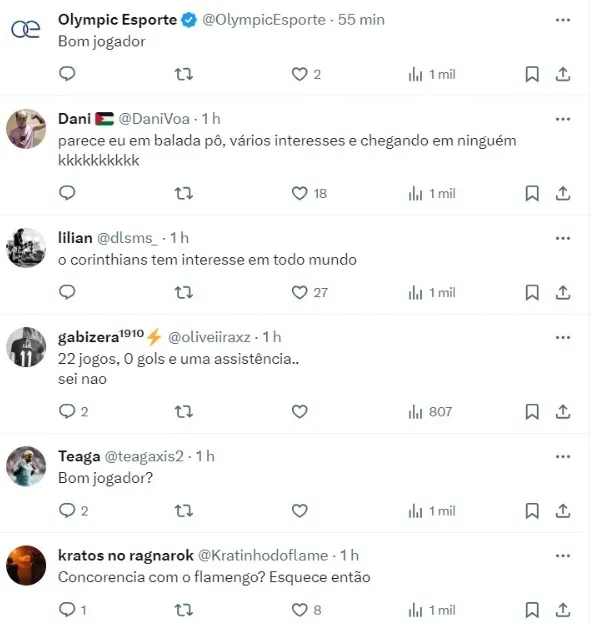
Task: Click Dani's profile avatar
Action: [27, 129]
